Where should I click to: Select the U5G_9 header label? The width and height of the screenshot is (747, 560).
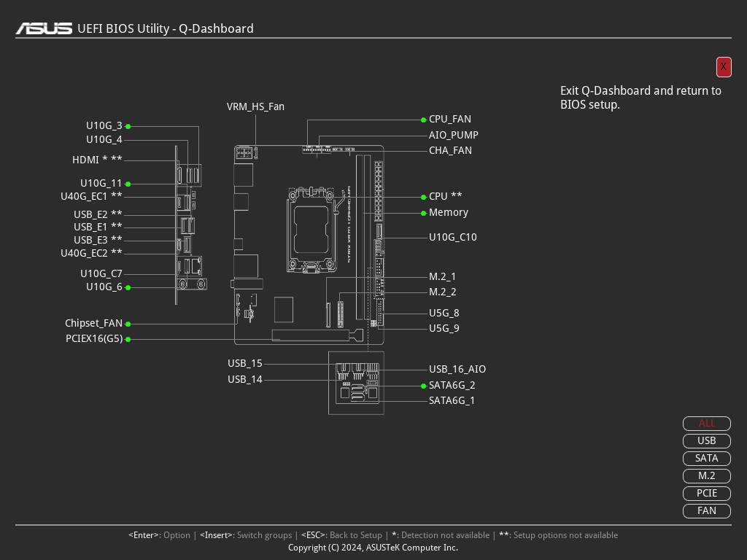coord(444,328)
